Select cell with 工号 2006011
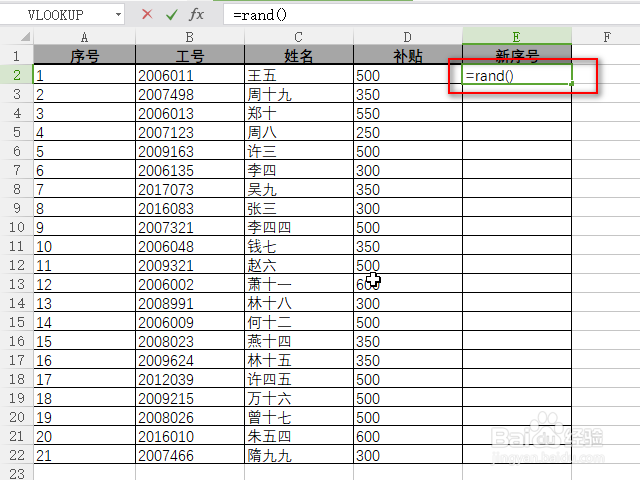 (x=190, y=75)
